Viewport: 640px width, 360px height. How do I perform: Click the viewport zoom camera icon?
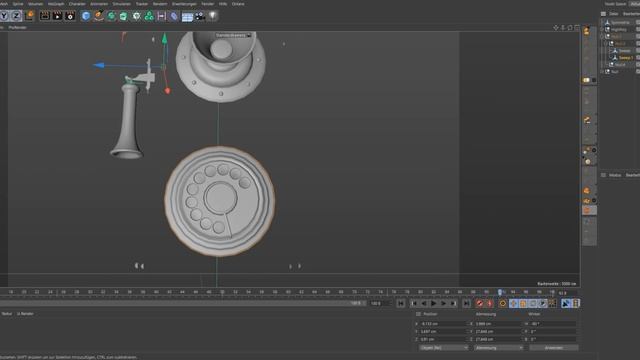point(563,27)
